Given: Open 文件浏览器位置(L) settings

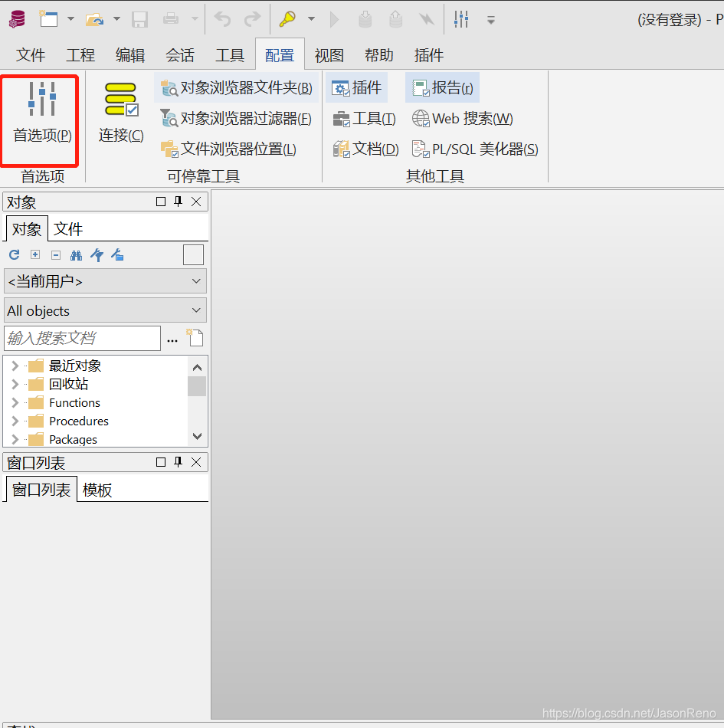Looking at the screenshot, I should click(228, 149).
